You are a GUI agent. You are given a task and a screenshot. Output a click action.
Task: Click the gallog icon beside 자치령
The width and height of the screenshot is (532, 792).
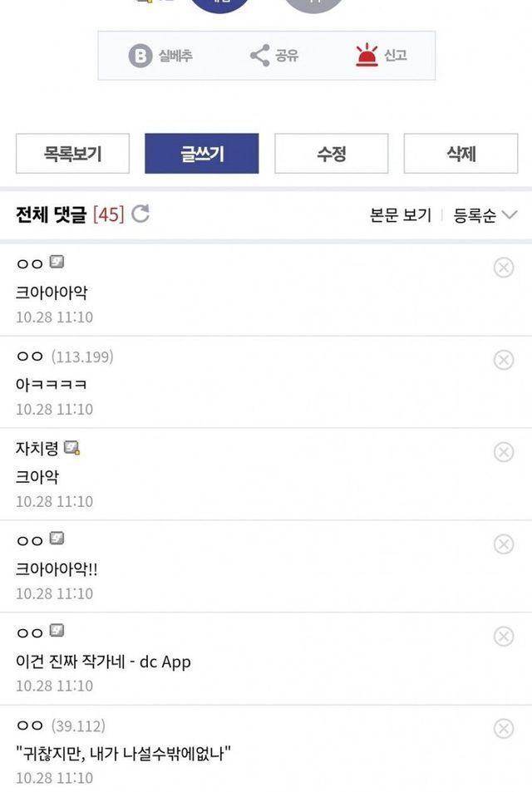[72, 448]
